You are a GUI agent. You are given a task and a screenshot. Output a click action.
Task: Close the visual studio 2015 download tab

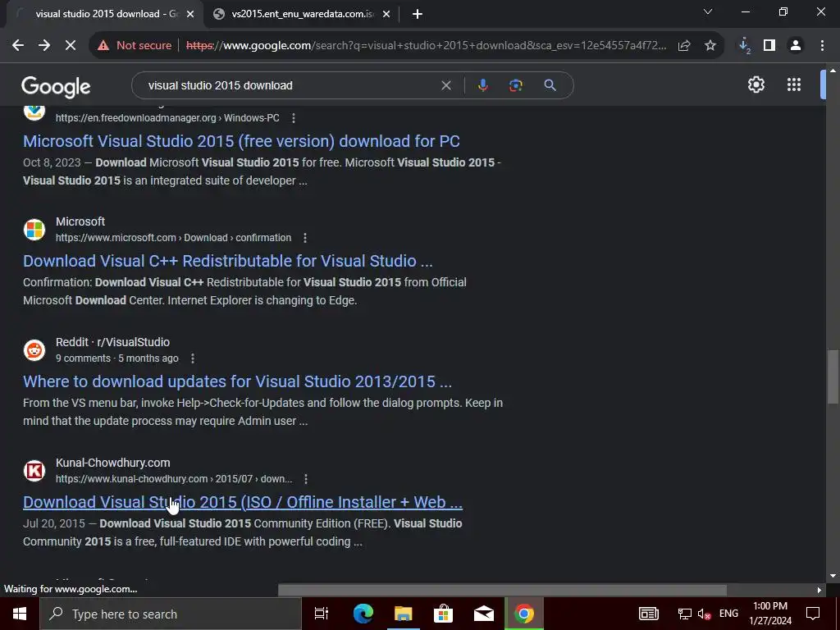coord(190,15)
